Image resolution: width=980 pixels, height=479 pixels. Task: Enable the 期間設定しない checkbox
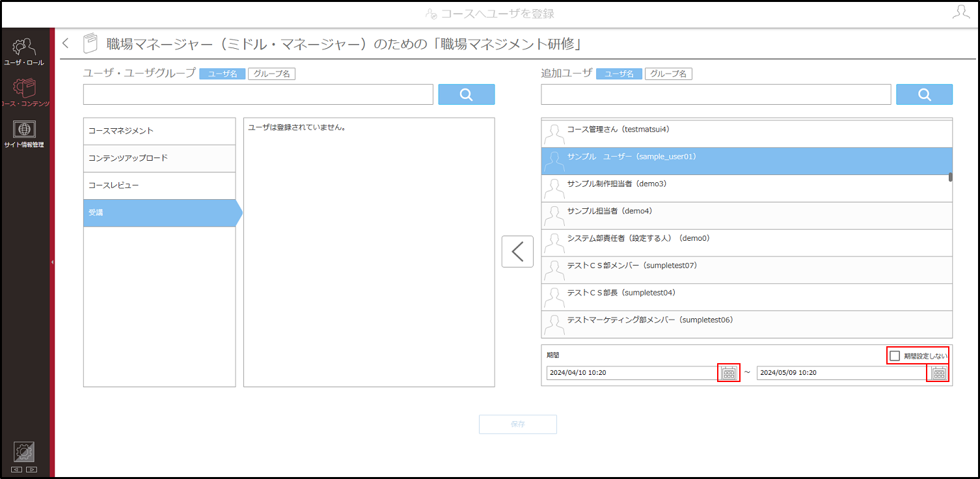[895, 355]
